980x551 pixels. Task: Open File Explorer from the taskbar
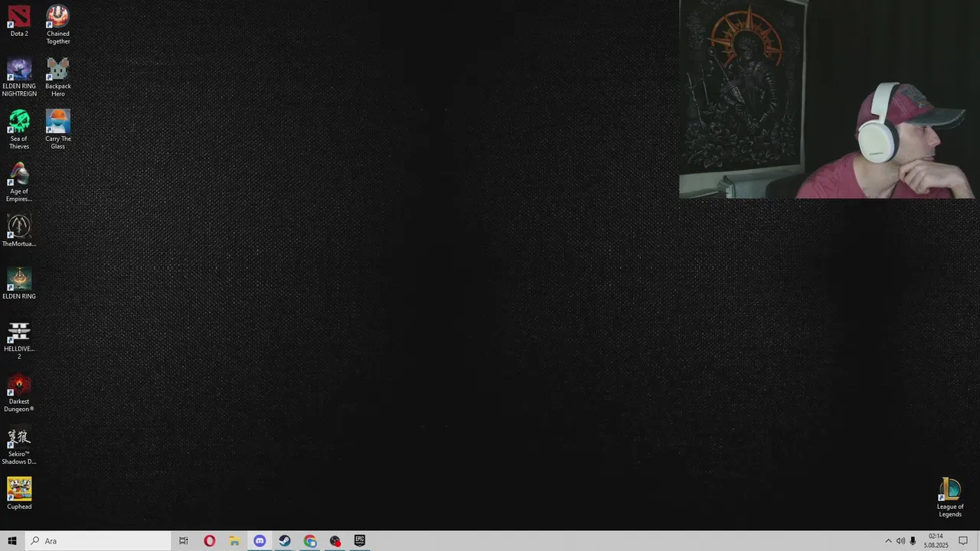(x=234, y=541)
